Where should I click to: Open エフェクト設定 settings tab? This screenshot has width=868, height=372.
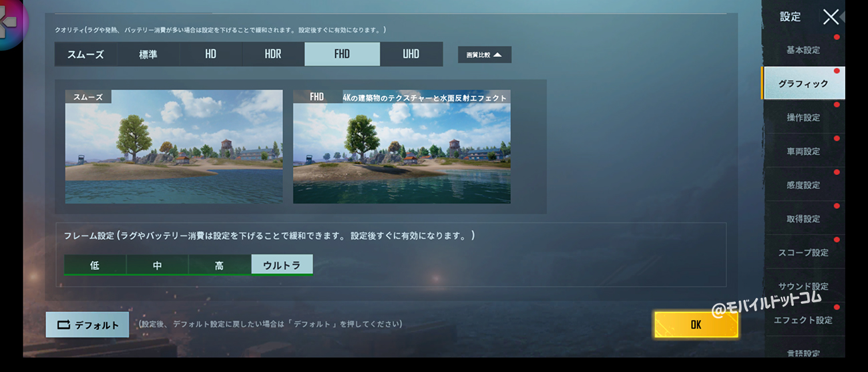803,320
